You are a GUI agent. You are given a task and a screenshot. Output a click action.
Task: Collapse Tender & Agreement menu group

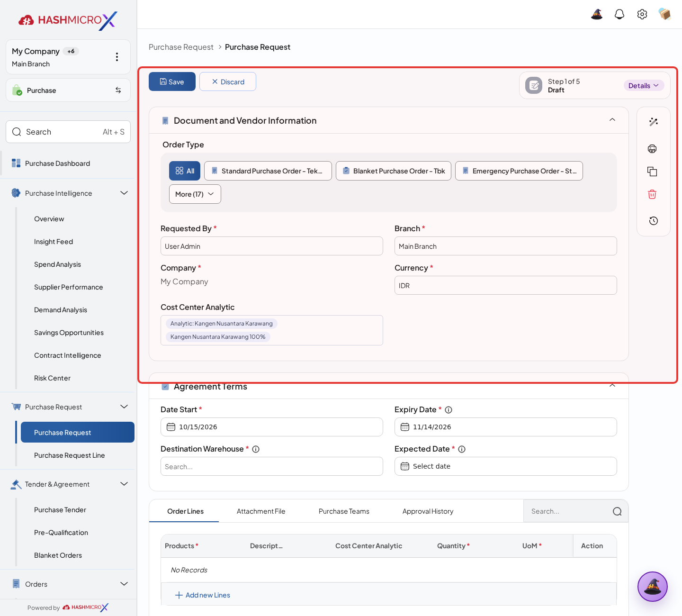[124, 484]
